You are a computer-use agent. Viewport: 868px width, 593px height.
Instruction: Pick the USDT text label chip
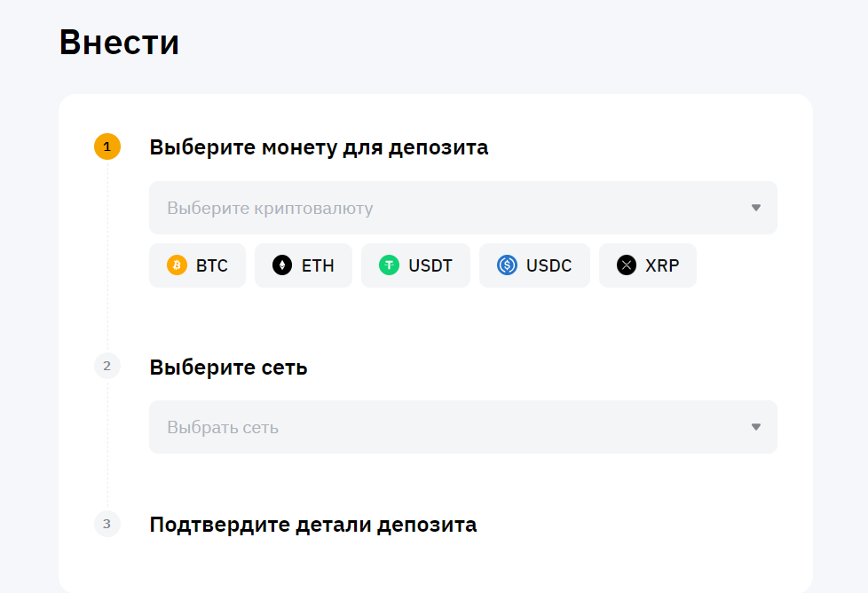(430, 265)
